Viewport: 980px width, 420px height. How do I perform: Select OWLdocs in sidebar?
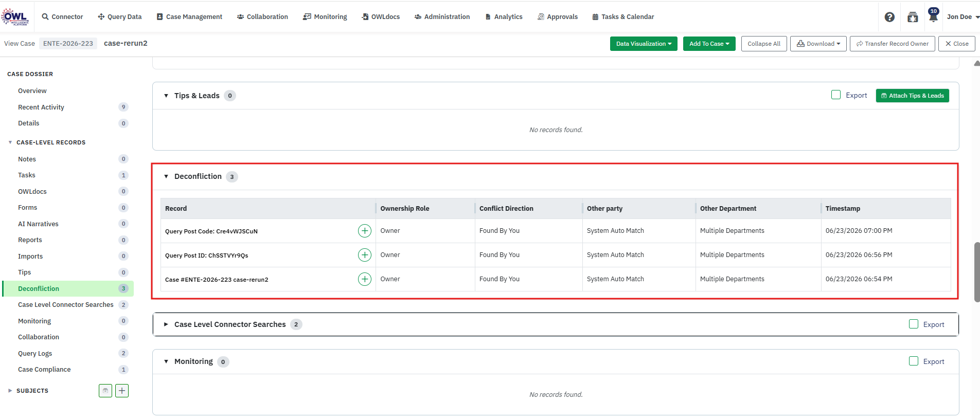tap(32, 192)
